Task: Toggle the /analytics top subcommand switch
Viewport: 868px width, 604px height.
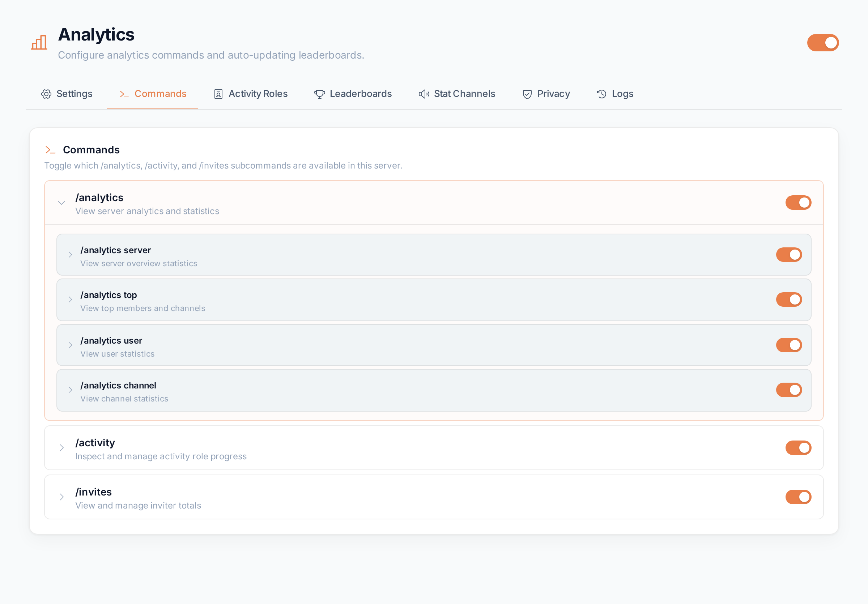Action: point(788,299)
